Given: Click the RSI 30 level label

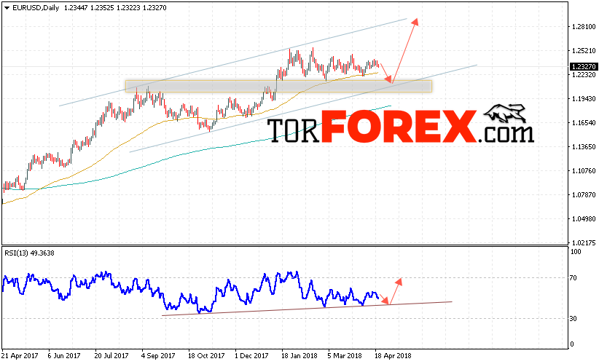Looking at the screenshot, I should tap(573, 318).
